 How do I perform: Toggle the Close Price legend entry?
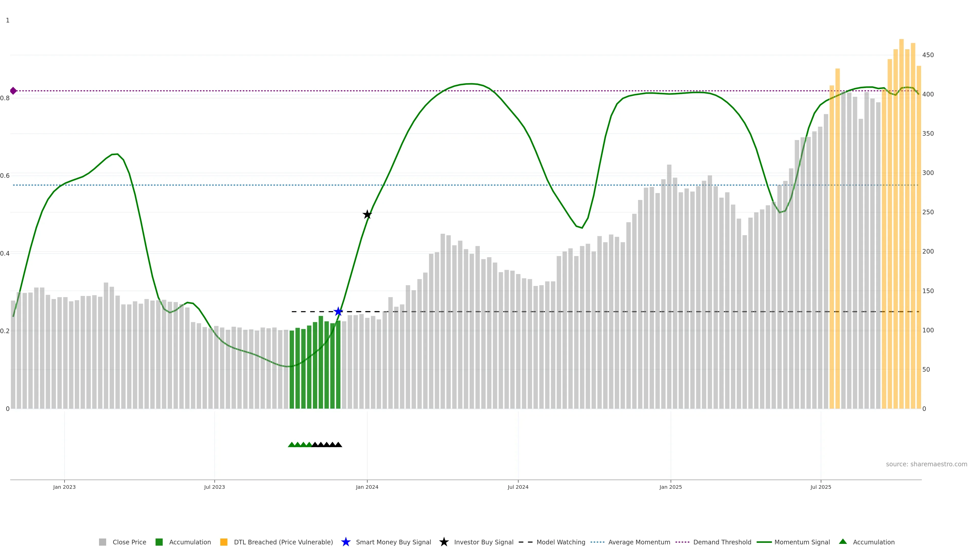pos(129,542)
